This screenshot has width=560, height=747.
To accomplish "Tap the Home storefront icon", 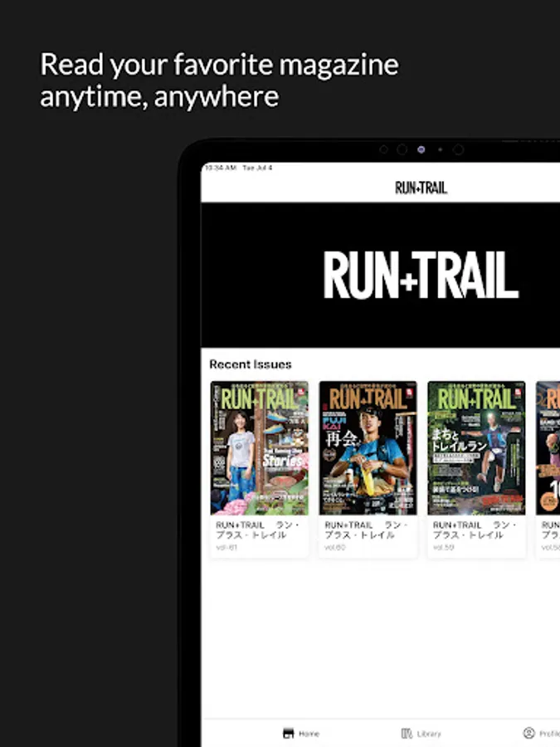I will 288,733.
